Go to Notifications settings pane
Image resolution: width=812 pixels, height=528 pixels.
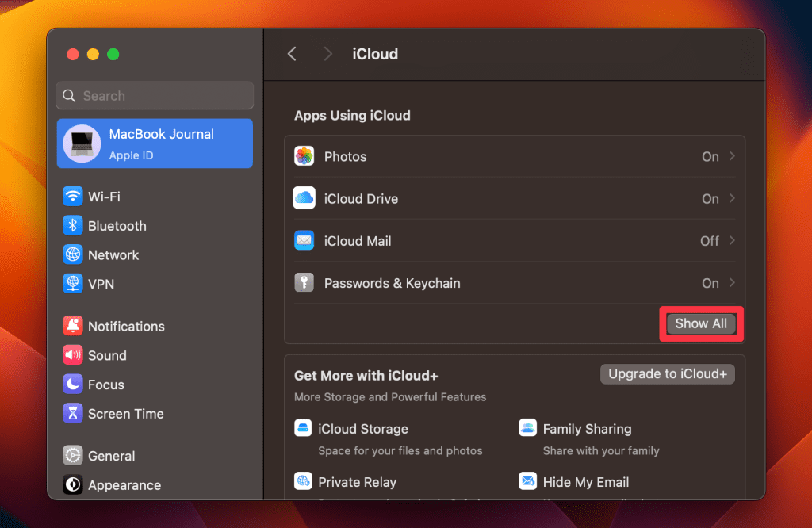[x=125, y=327]
